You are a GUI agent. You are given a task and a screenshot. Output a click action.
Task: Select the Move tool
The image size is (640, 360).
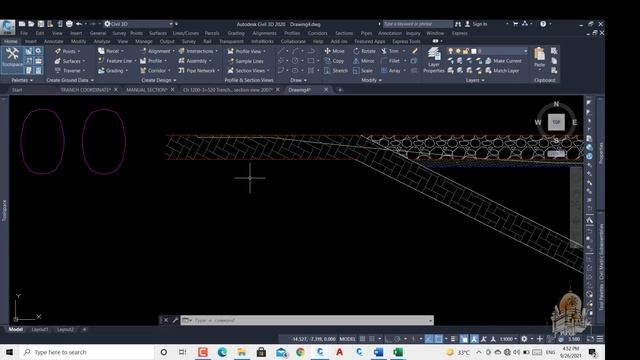coord(334,51)
